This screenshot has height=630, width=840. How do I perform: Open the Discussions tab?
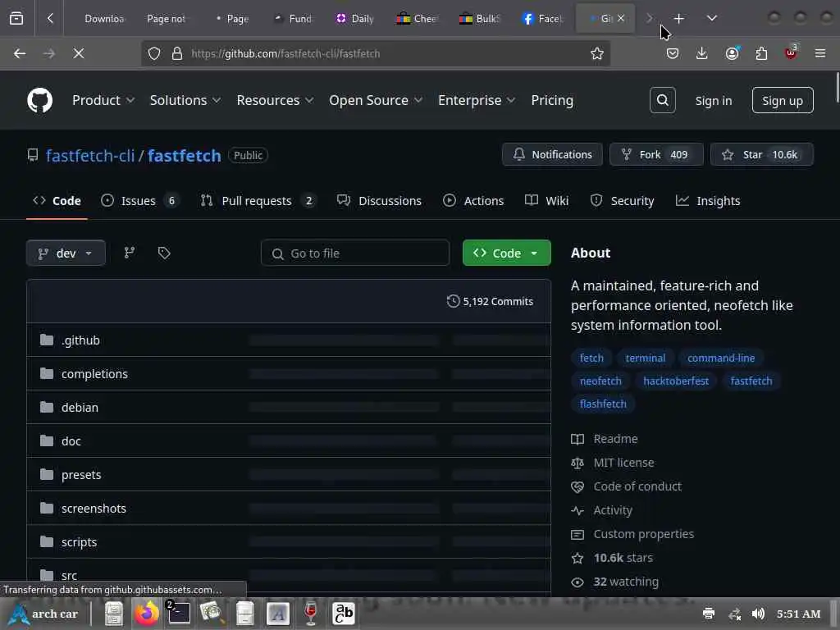[379, 201]
